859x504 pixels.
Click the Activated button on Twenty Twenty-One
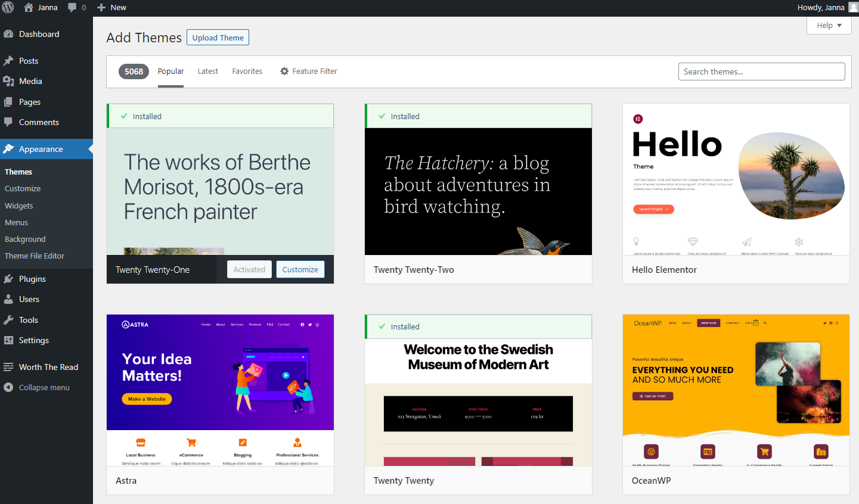tap(249, 269)
